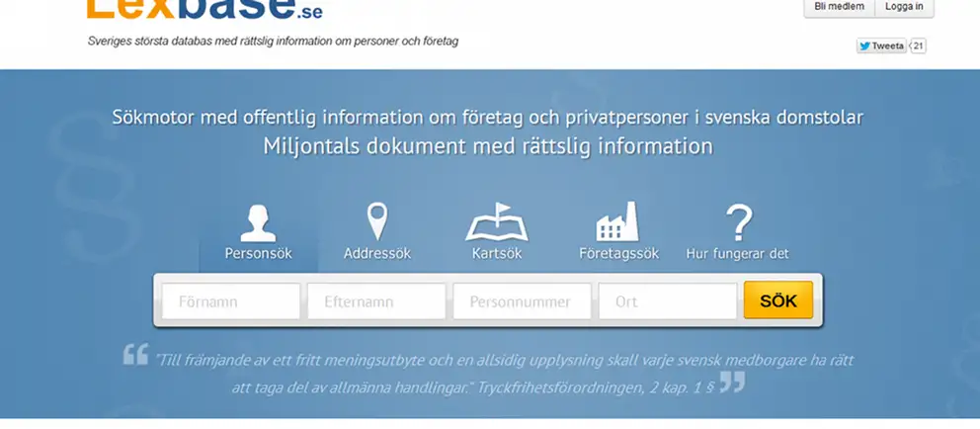The image size is (980, 429).
Task: Select the Företagssök tab label
Action: click(x=618, y=254)
